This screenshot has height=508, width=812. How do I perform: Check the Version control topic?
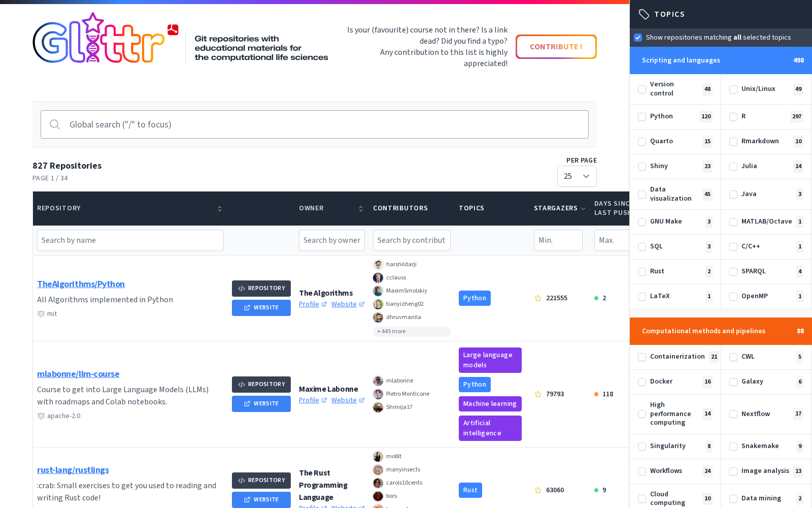tap(642, 89)
